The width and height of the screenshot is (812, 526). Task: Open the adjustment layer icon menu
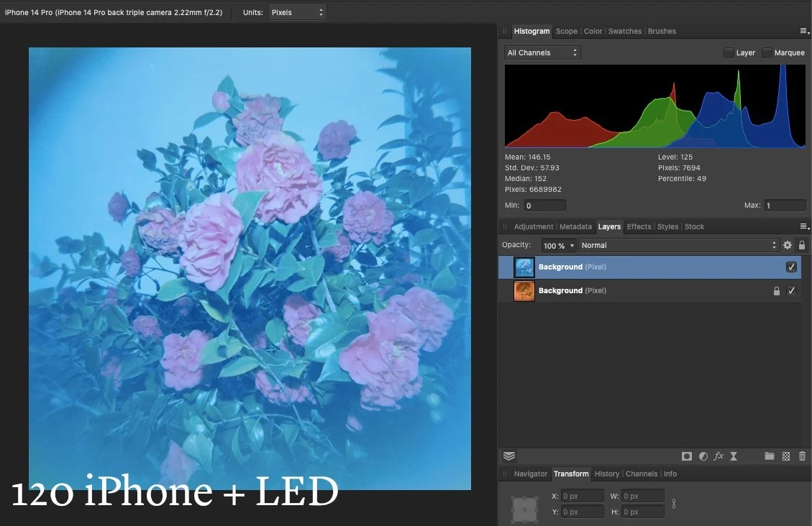point(703,456)
